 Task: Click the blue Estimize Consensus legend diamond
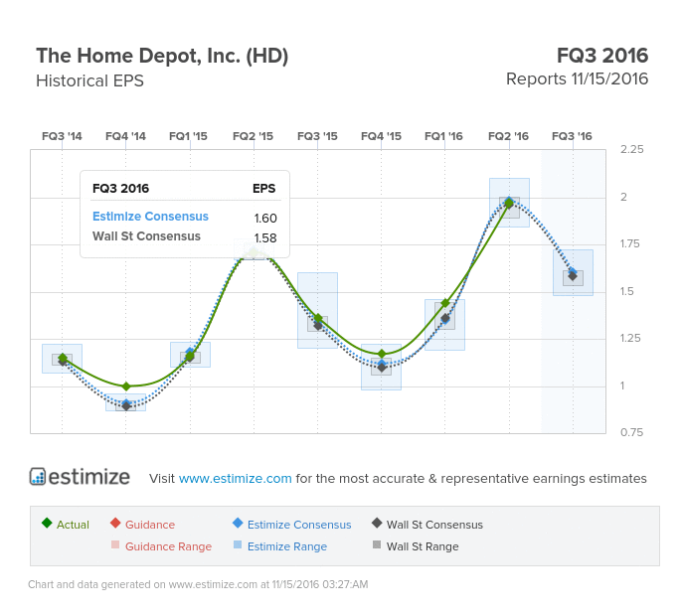click(238, 523)
